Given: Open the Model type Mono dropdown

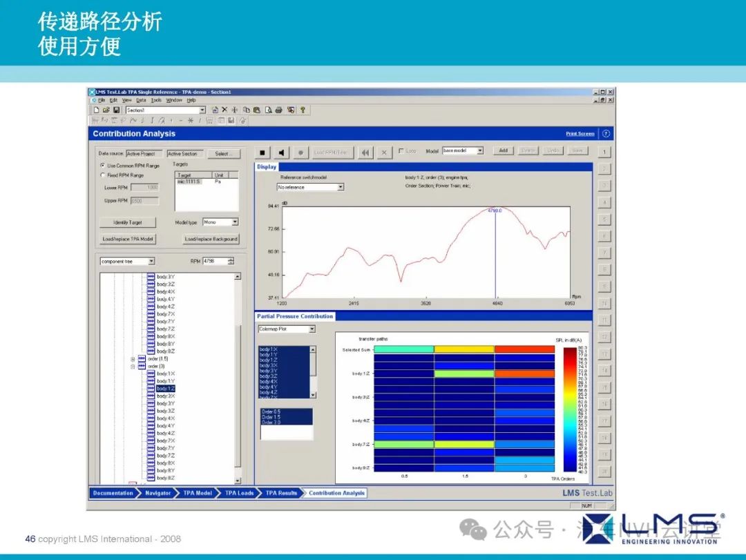Looking at the screenshot, I should 234,222.
